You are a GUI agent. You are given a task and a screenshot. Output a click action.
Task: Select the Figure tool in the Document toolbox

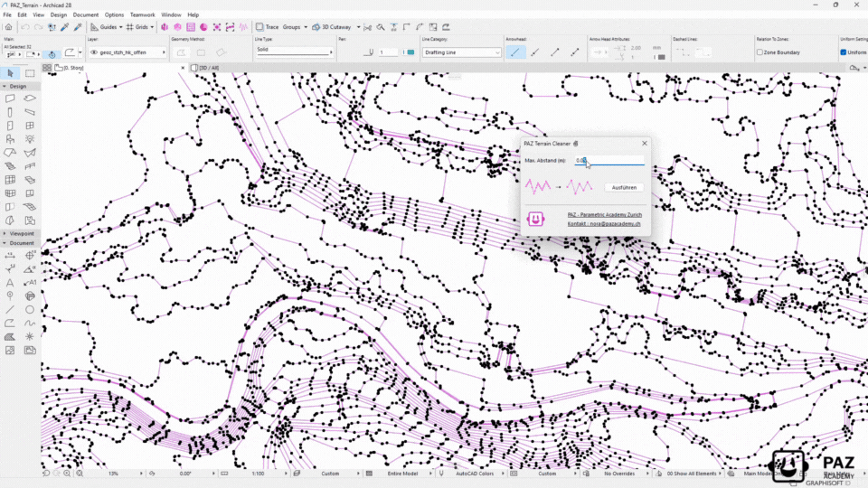tap(10, 351)
